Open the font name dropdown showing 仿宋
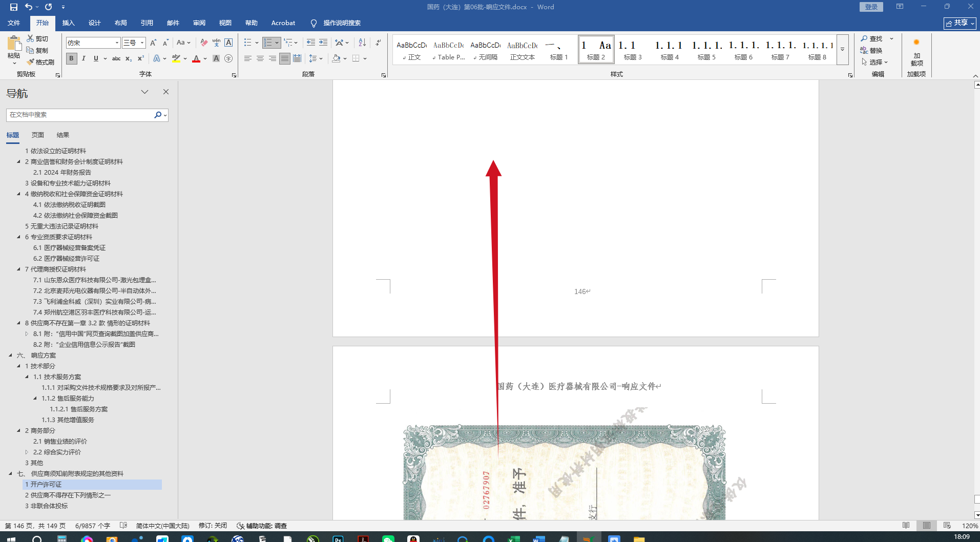The width and height of the screenshot is (980, 542). [x=117, y=43]
